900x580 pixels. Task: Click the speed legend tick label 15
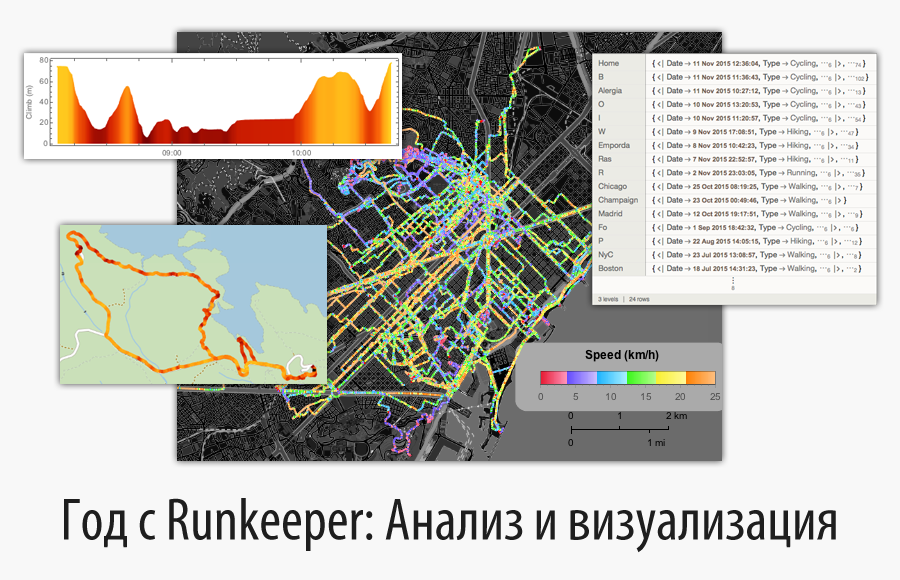646,396
